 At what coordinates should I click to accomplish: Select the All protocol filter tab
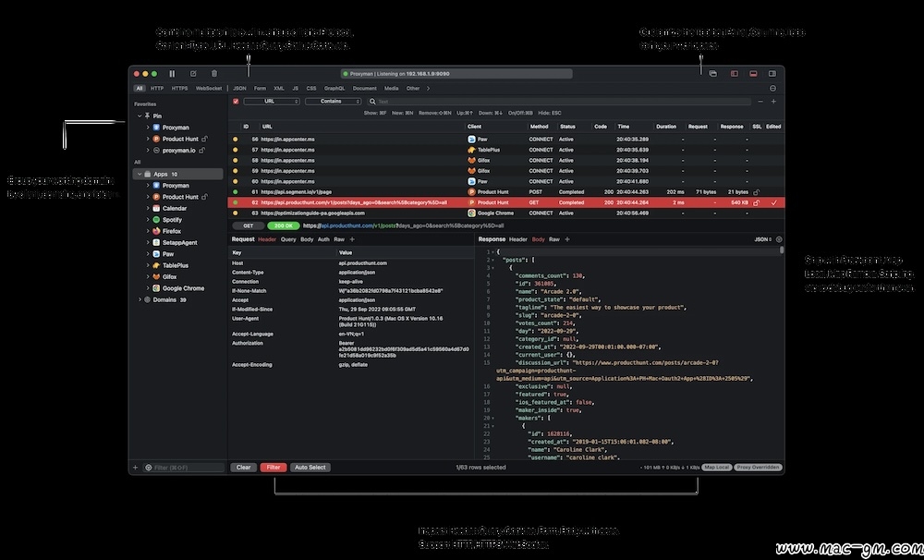point(140,89)
